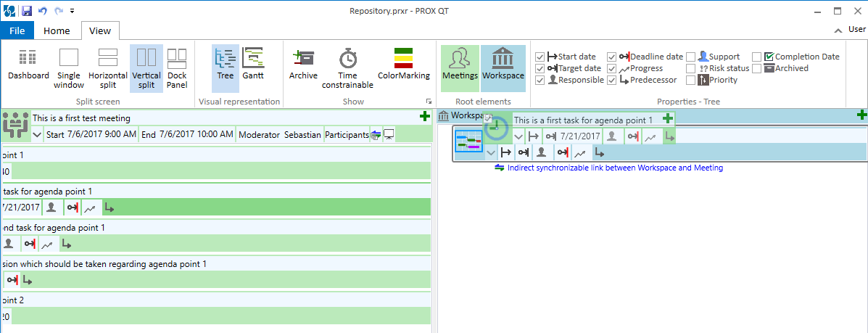Click the Archive icon in Show group
The height and width of the screenshot is (333, 868).
pyautogui.click(x=303, y=65)
